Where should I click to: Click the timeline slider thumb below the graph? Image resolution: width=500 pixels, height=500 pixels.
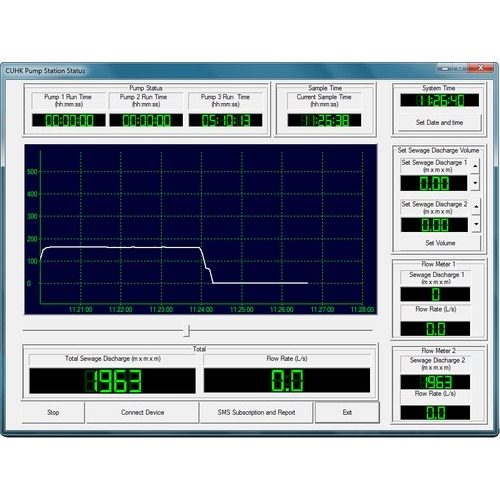pyautogui.click(x=188, y=331)
